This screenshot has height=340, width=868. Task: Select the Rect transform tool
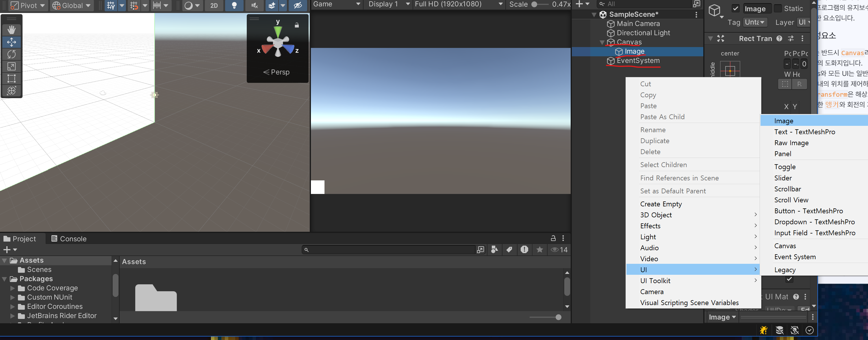coord(12,79)
